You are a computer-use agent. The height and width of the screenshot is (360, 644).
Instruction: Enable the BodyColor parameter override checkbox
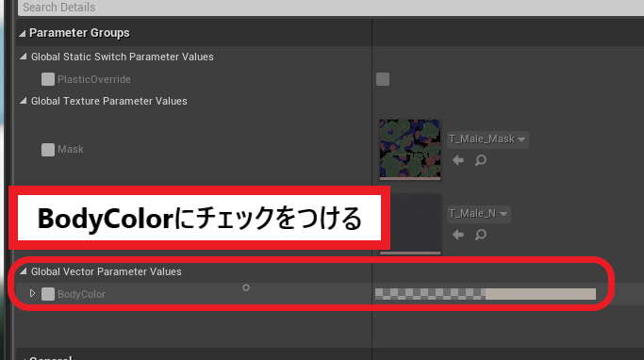tap(48, 294)
